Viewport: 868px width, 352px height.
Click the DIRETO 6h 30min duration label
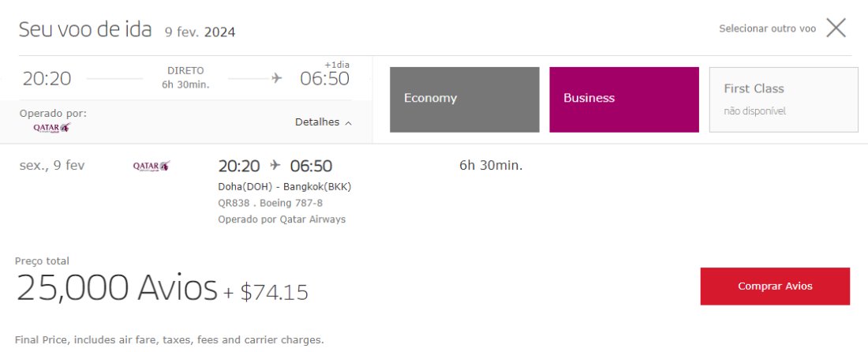point(185,77)
